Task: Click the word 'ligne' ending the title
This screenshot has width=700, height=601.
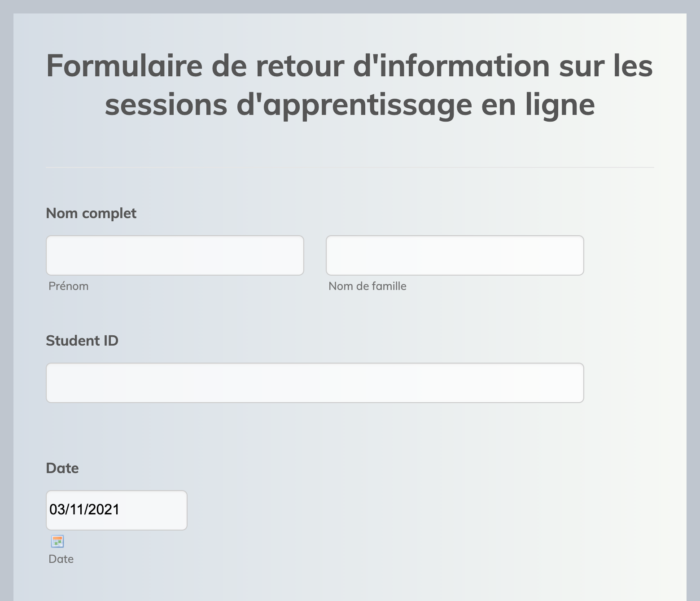Action: click(553, 104)
